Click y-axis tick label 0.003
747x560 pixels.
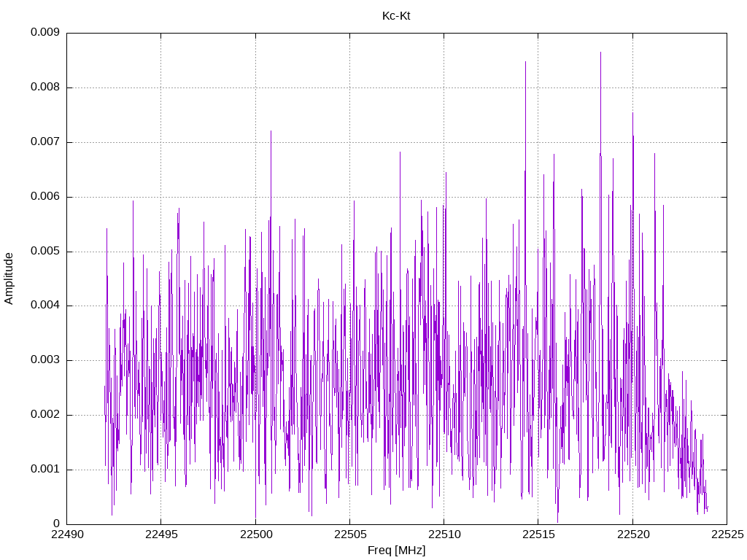[45, 360]
